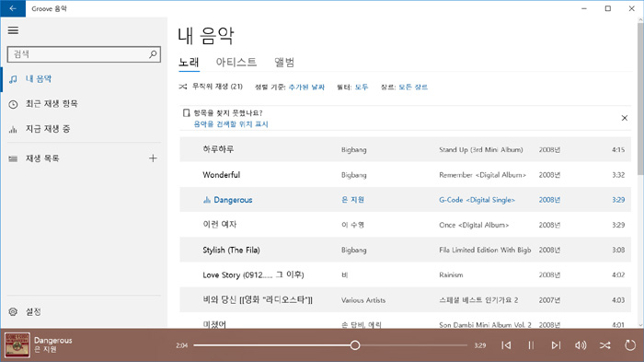Open 설정 settings

(x=33, y=311)
